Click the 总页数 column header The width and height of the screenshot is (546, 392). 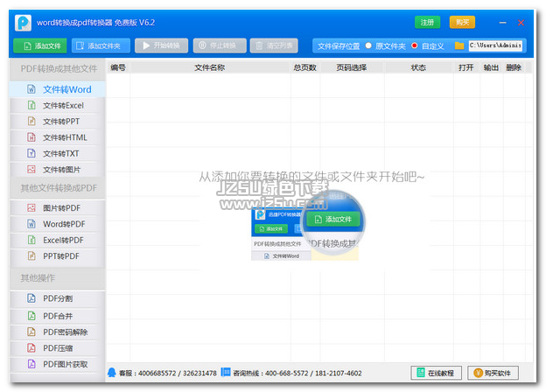point(305,67)
